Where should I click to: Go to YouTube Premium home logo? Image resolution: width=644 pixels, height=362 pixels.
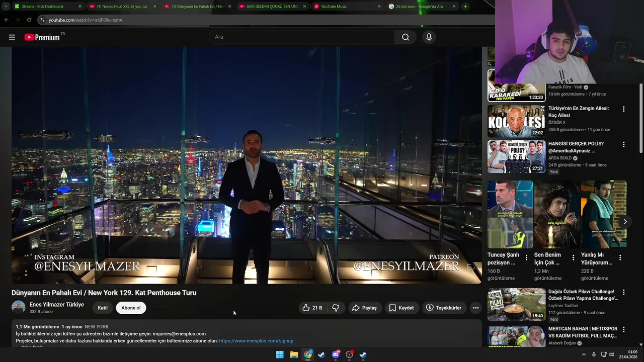(42, 37)
